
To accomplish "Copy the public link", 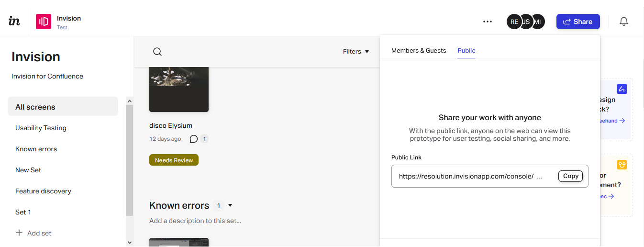I will pyautogui.click(x=570, y=176).
